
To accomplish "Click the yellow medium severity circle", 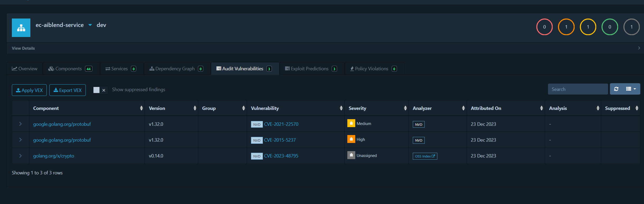I will tap(588, 27).
